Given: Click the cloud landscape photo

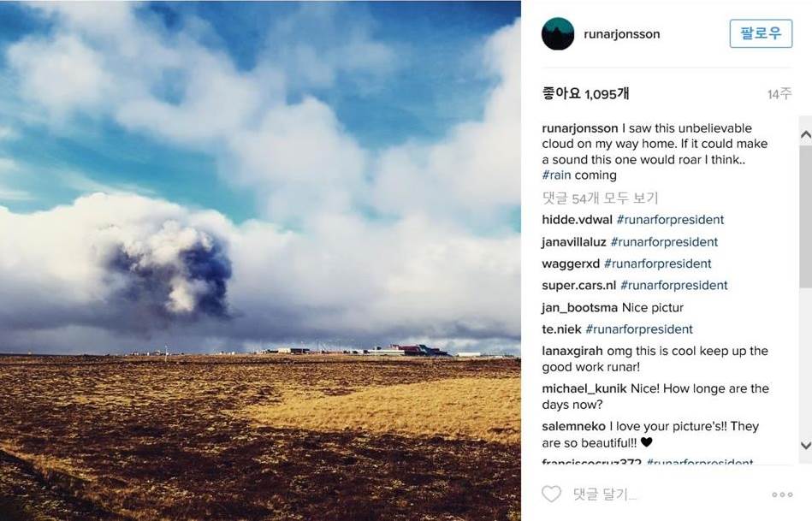Looking at the screenshot, I should [260, 260].
